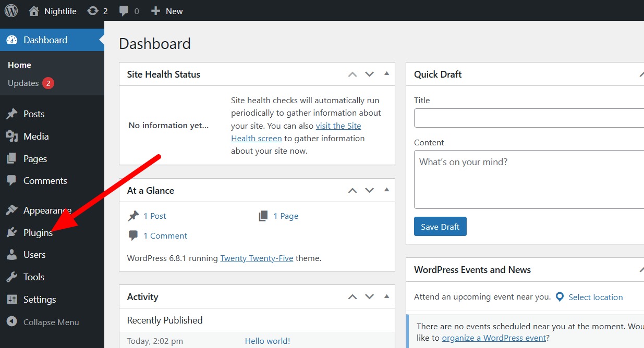Viewport: 644px width, 348px height.
Task: Click the page icon beside 1 Page
Action: coord(263,216)
